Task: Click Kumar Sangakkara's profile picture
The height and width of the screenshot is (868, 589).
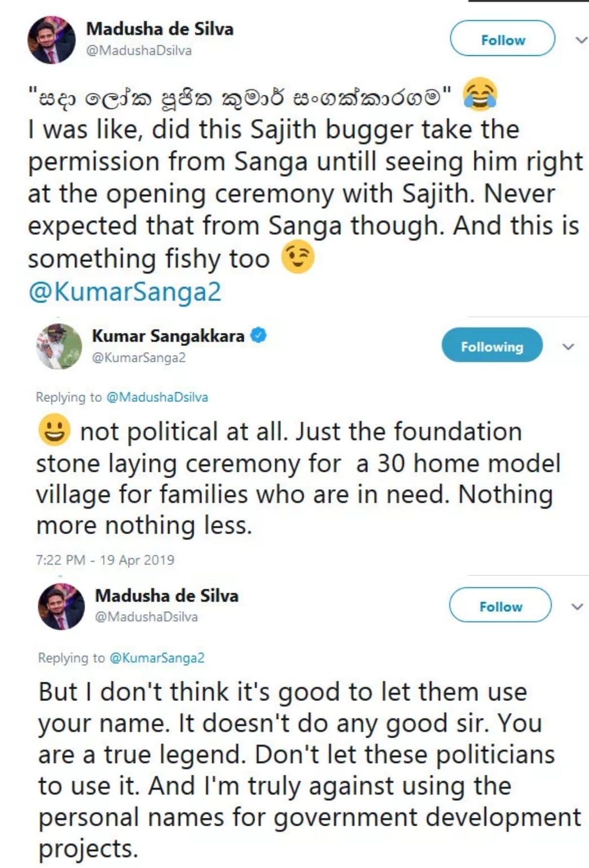Action: pyautogui.click(x=59, y=347)
